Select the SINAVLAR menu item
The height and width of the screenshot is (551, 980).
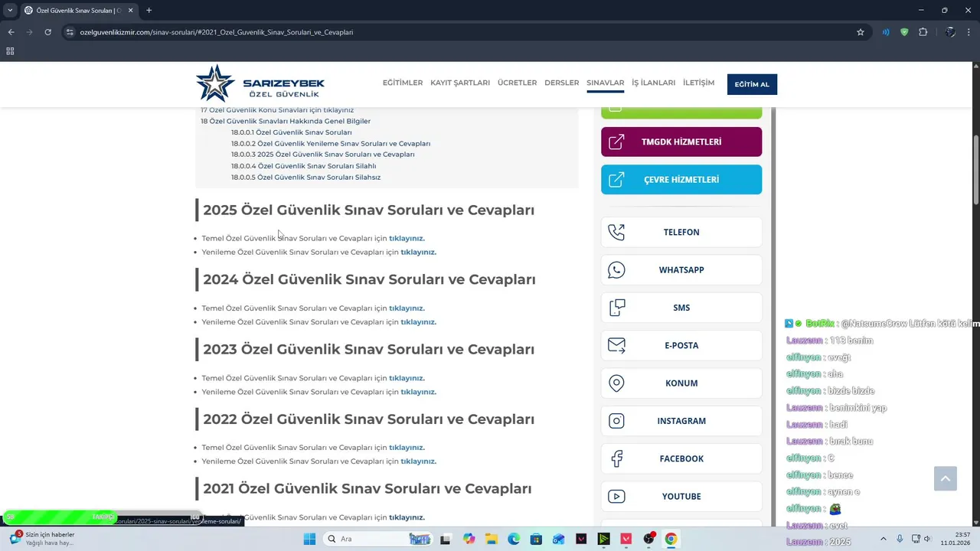(605, 83)
